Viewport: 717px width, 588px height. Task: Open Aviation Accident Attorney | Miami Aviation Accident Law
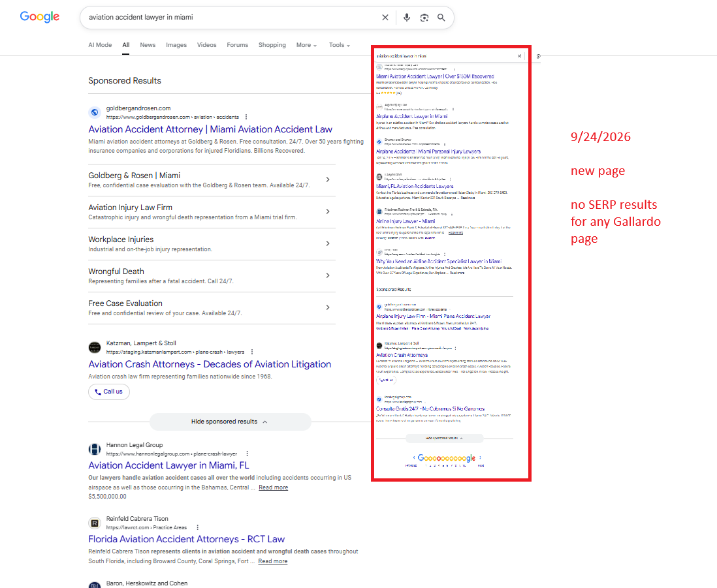[210, 129]
